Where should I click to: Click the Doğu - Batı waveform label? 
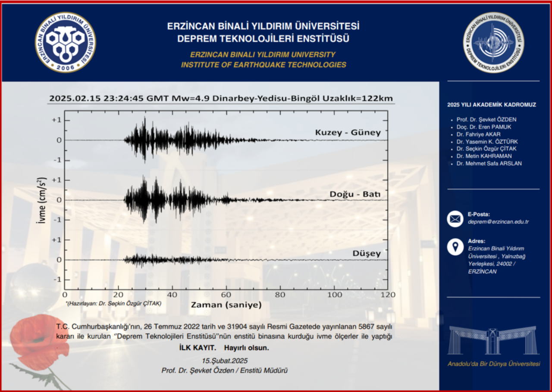pos(355,195)
